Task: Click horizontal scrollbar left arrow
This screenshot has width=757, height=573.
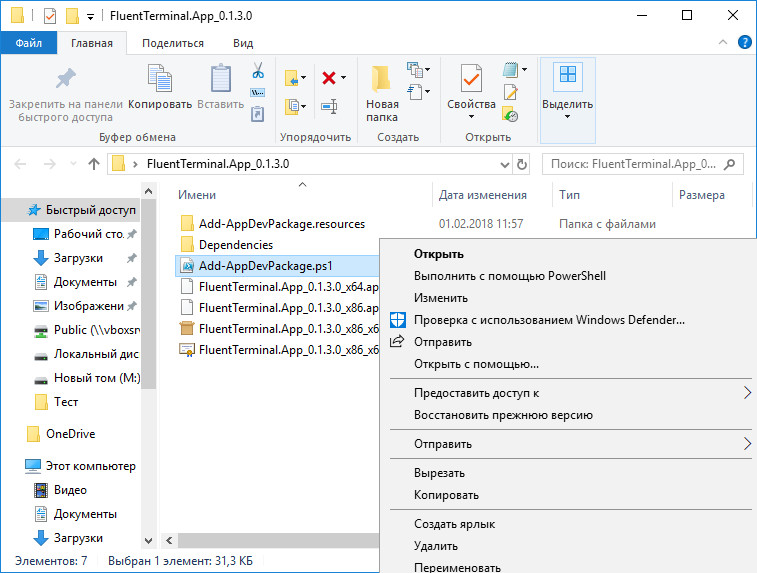Action: click(169, 540)
